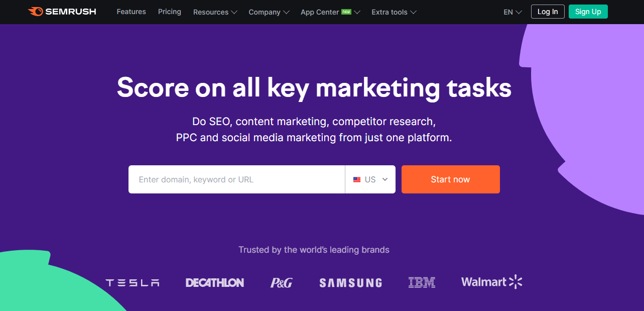Click the Walmart spark logo
Viewport: 644px width, 311px height.
[x=516, y=282]
